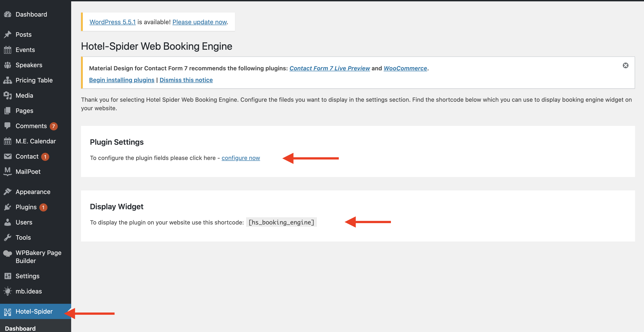The width and height of the screenshot is (644, 332).
Task: Dismiss the Contact Form 7 plugins notice with X
Action: 625,65
